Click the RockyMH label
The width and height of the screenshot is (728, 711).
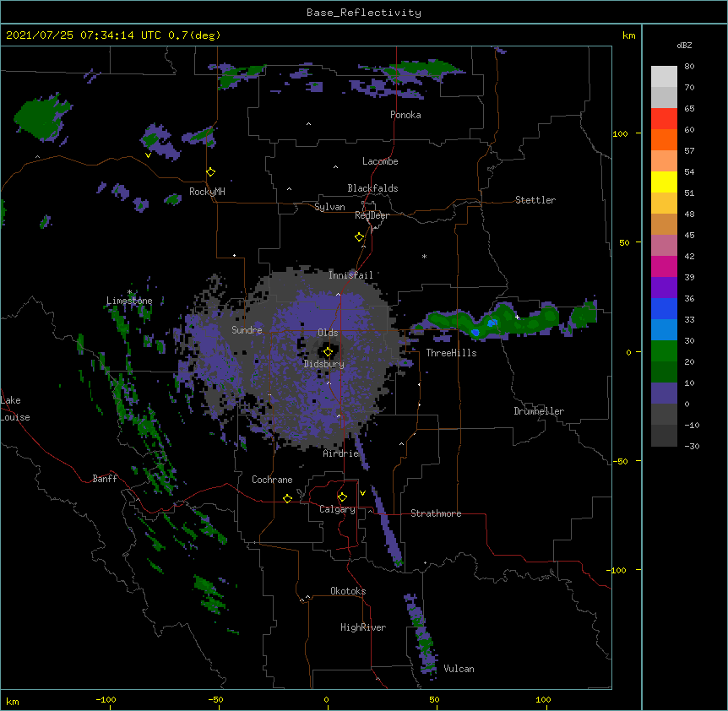point(207,192)
